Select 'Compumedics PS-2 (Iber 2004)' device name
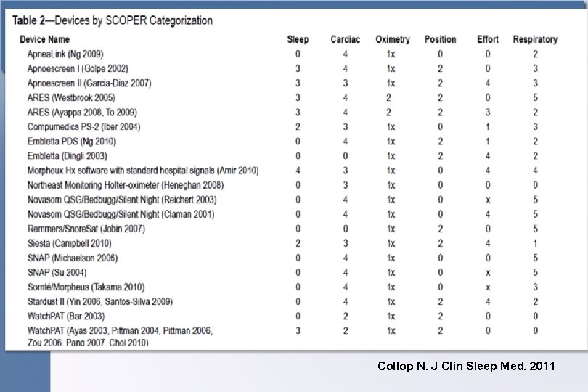Viewport: 588px width, 392px height. pos(83,127)
